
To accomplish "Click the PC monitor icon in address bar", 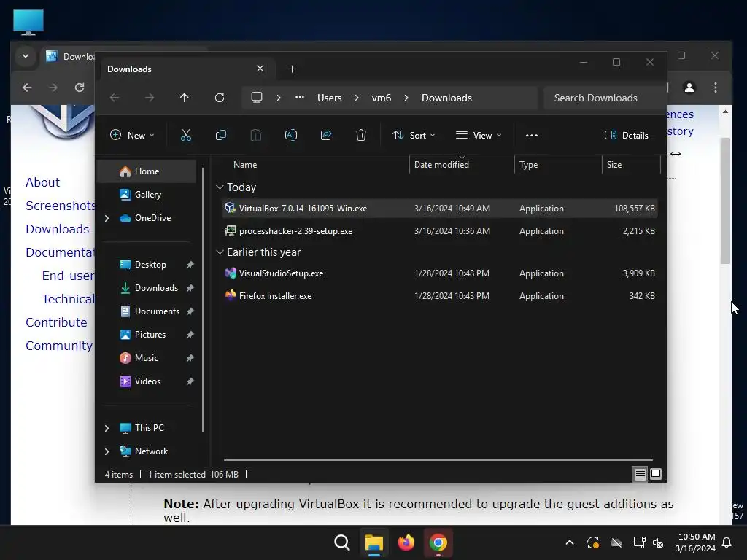I will (257, 98).
